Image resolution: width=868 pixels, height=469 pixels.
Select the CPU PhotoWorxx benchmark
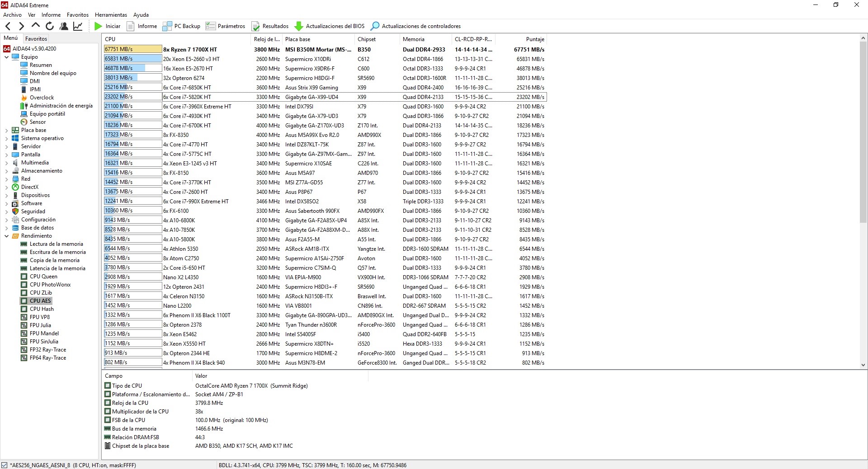click(x=50, y=285)
